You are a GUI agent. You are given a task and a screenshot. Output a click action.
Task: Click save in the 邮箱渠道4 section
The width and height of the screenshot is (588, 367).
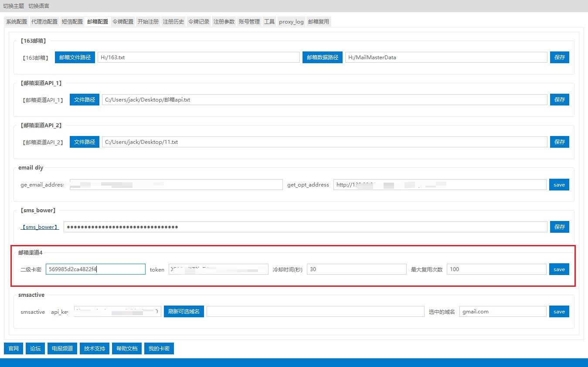click(x=559, y=269)
